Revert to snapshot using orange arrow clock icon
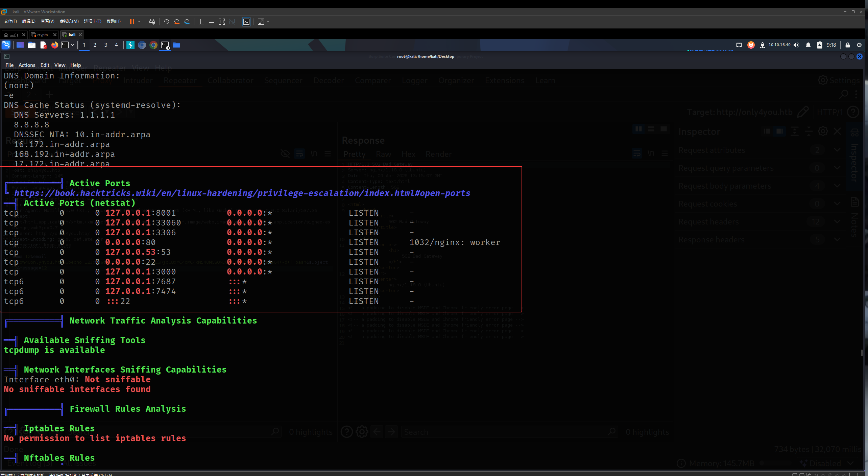The width and height of the screenshot is (868, 476). tap(177, 22)
